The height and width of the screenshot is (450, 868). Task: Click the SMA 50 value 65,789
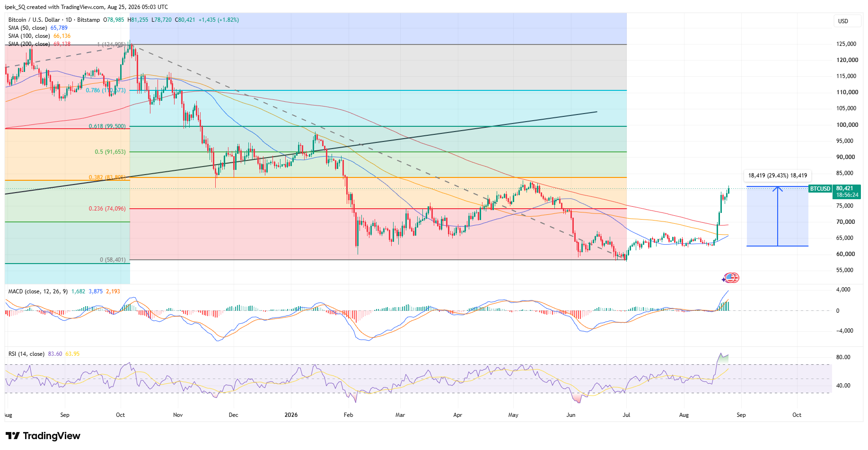[60, 28]
